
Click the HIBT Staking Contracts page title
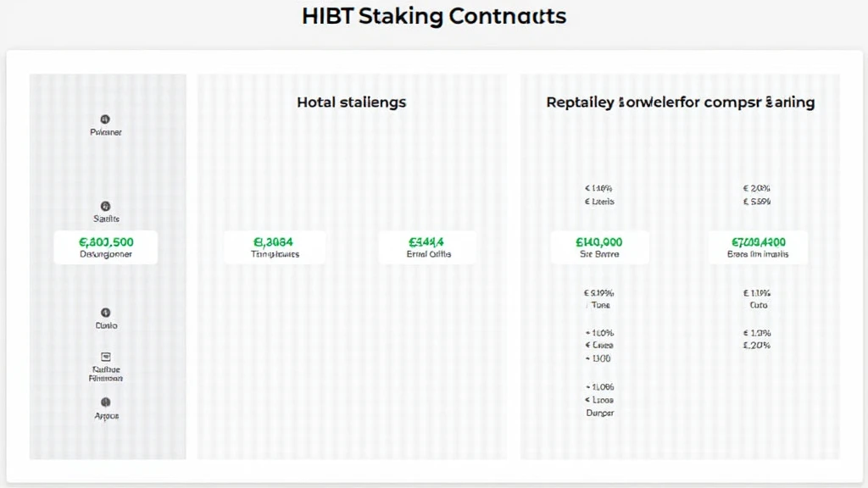(434, 16)
